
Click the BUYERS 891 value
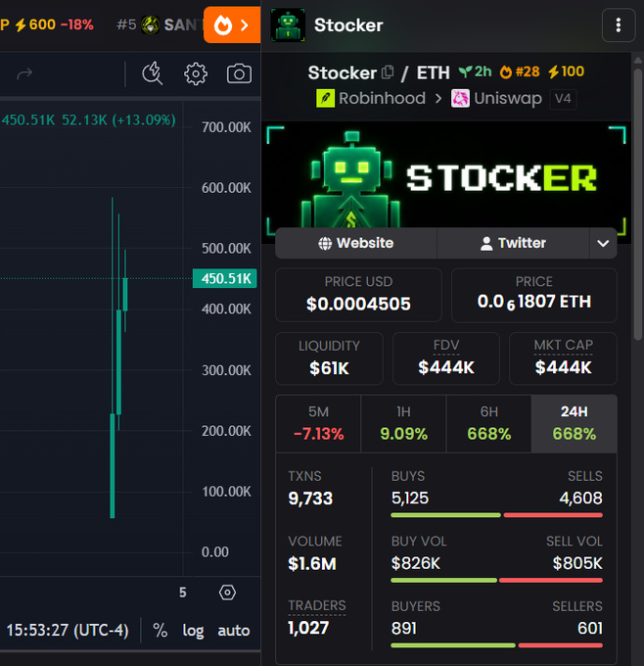point(403,628)
